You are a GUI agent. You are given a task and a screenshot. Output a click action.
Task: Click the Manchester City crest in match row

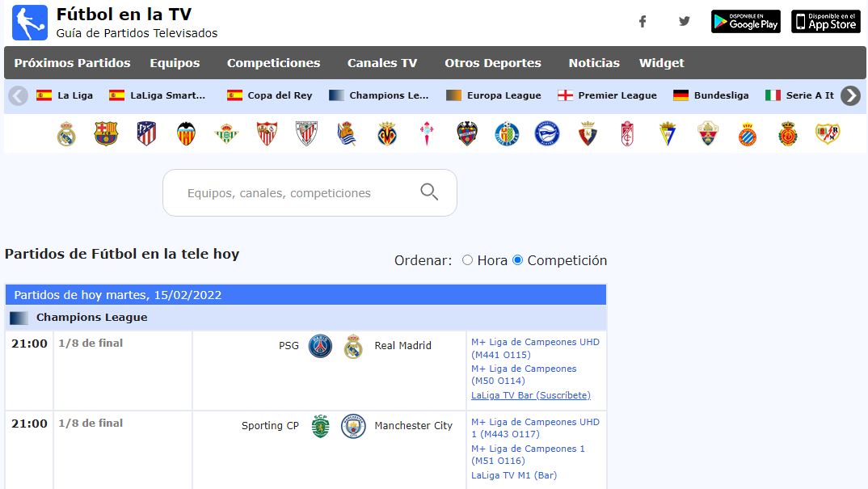[x=353, y=426]
